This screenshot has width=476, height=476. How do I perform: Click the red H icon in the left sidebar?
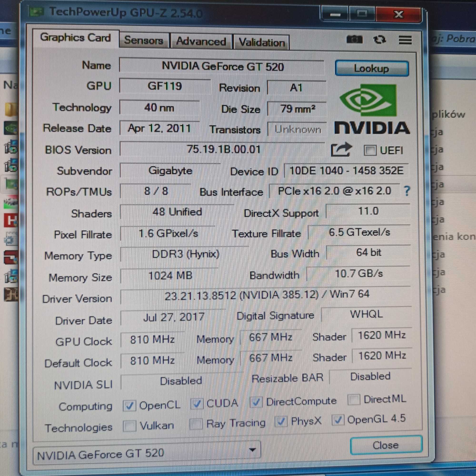click(11, 220)
